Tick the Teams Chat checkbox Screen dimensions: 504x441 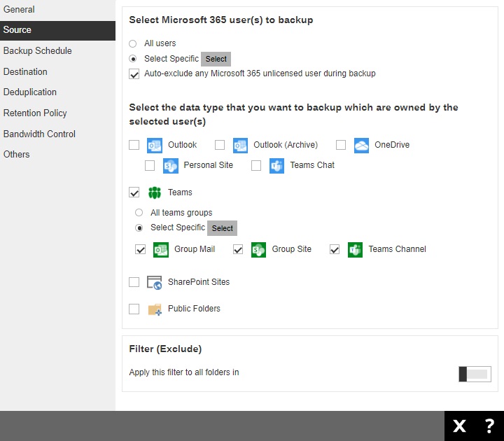coord(256,165)
